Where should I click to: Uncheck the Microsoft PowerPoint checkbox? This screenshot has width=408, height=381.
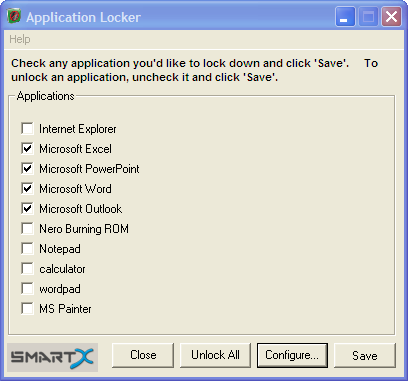click(27, 168)
